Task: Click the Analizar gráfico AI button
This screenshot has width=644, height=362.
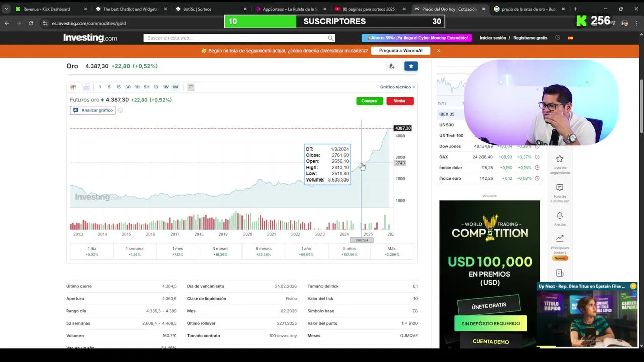Action: pyautogui.click(x=93, y=110)
